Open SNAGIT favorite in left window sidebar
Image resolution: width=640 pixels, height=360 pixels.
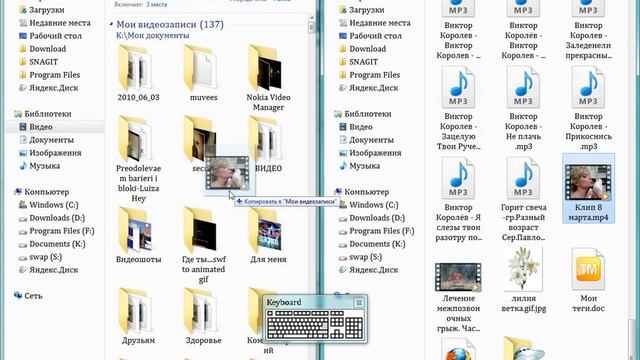tap(38, 62)
